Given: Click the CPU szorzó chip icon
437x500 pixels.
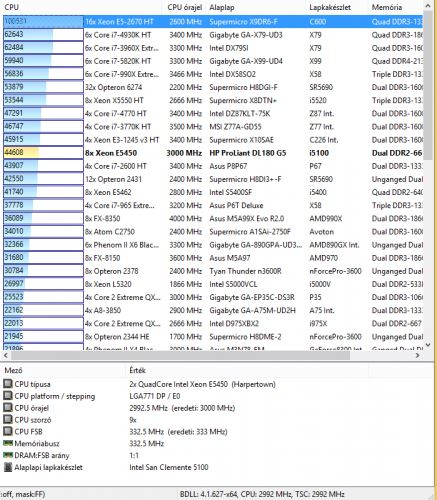Looking at the screenshot, I should tap(8, 419).
